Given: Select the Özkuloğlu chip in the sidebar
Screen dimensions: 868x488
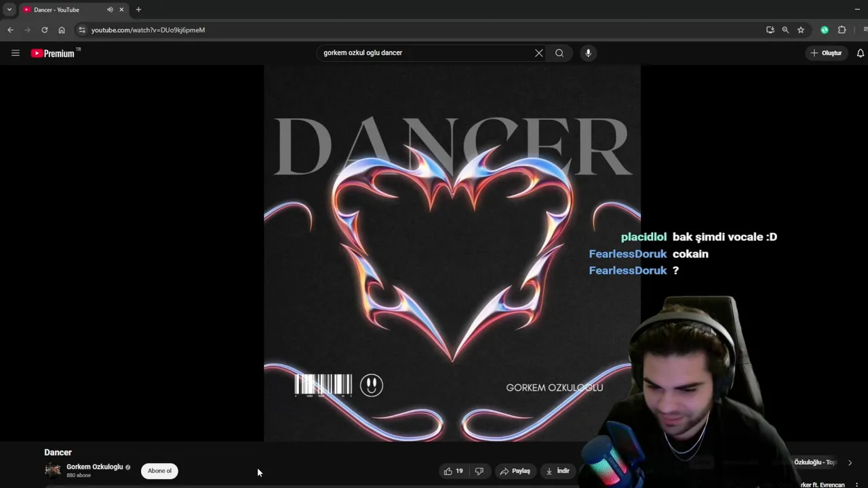Looking at the screenshot, I should (816, 462).
